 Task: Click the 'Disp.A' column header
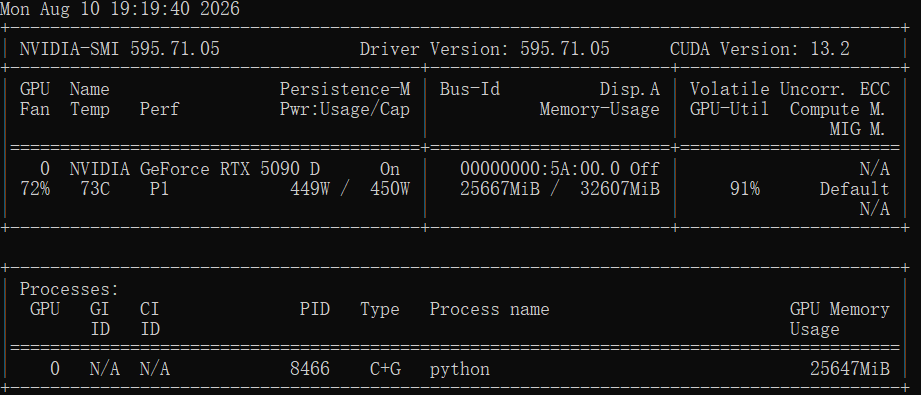coord(630,89)
